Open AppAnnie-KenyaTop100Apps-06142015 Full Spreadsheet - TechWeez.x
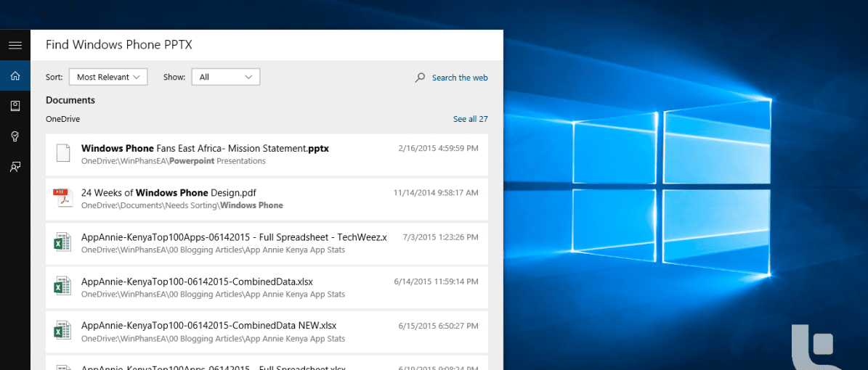This screenshot has height=370, width=868. point(267,243)
